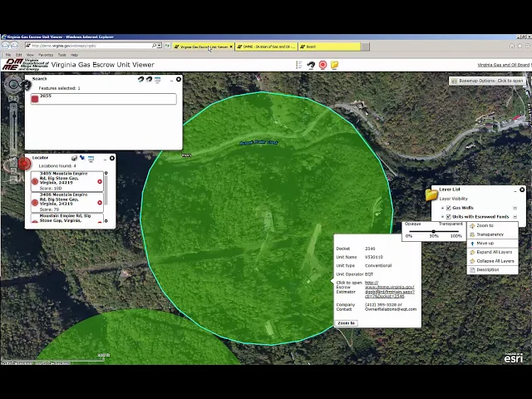This screenshot has width=532, height=399.
Task: Expand the Gas Wells layer tree
Action: click(442, 208)
